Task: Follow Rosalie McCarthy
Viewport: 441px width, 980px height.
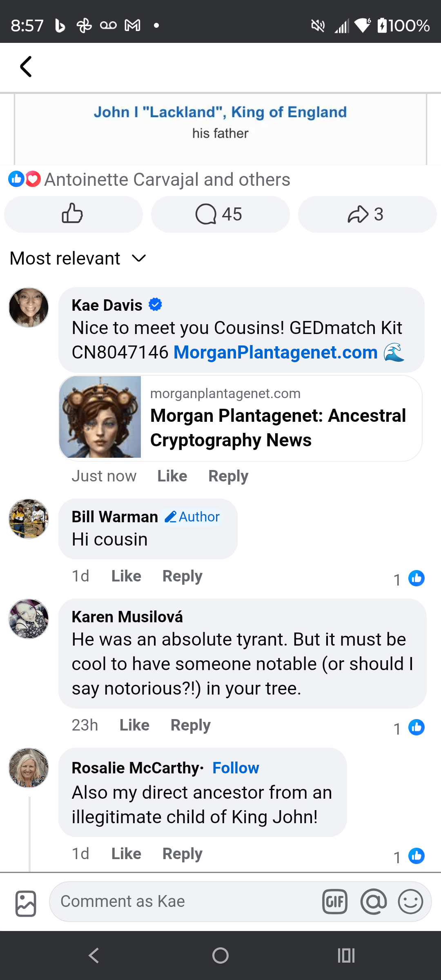Action: (x=235, y=768)
